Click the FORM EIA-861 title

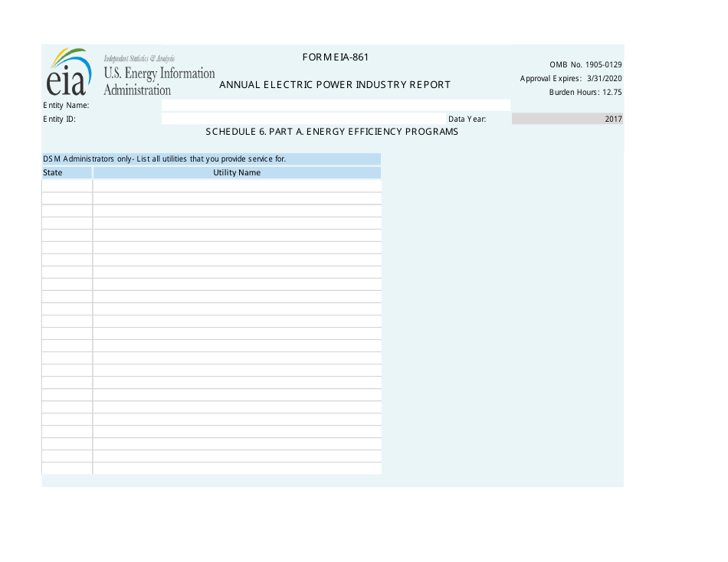335,57
